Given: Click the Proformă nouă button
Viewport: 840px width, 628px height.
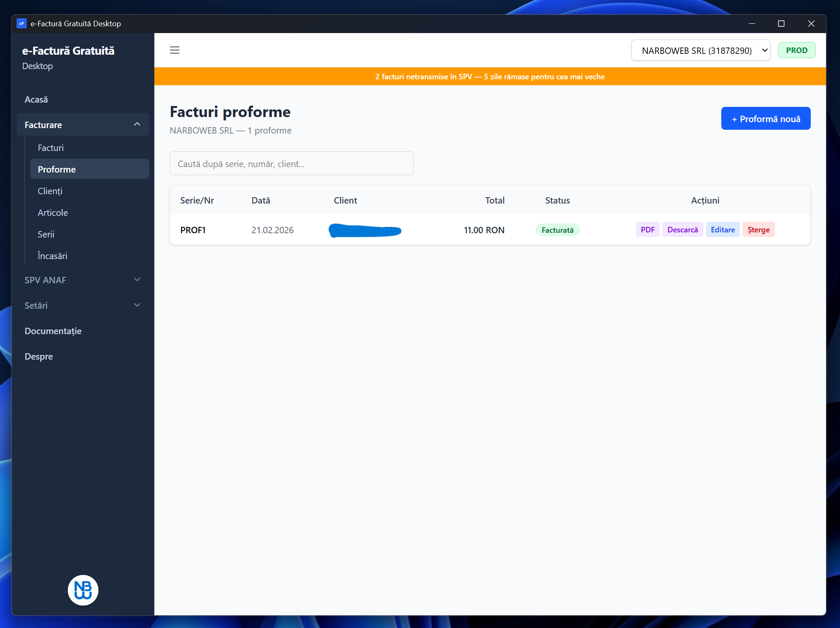Looking at the screenshot, I should click(765, 119).
